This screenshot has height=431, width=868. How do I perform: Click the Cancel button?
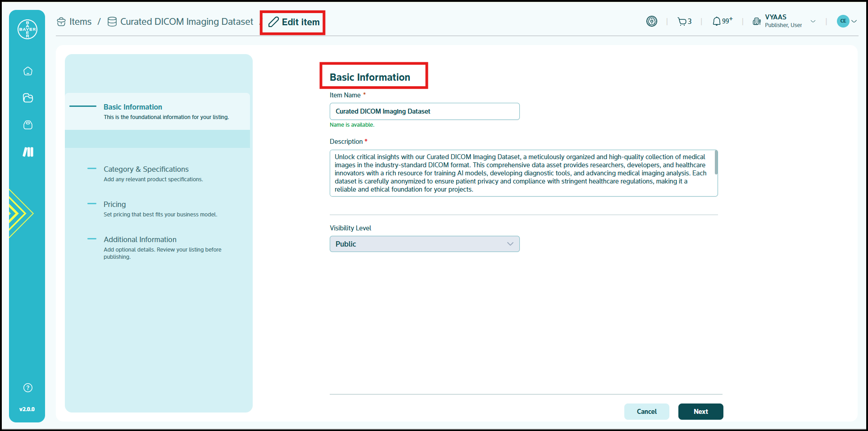coord(646,412)
